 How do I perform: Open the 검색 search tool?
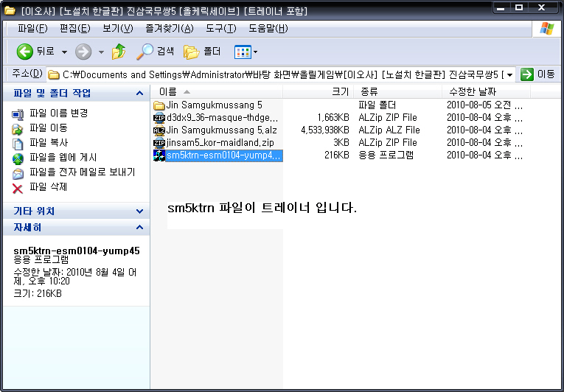(x=155, y=52)
